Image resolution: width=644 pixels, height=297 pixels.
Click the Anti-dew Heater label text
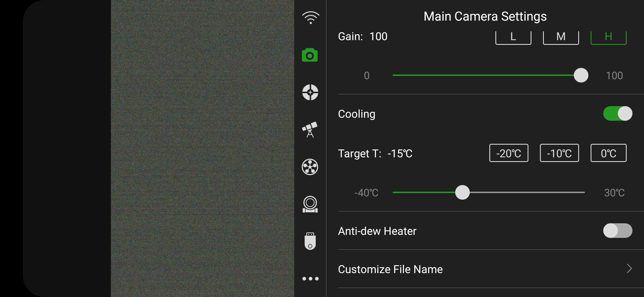[x=377, y=231]
